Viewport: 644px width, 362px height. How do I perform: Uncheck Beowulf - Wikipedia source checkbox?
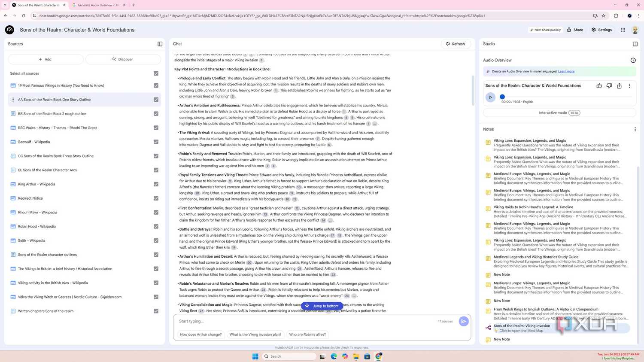[x=156, y=142]
